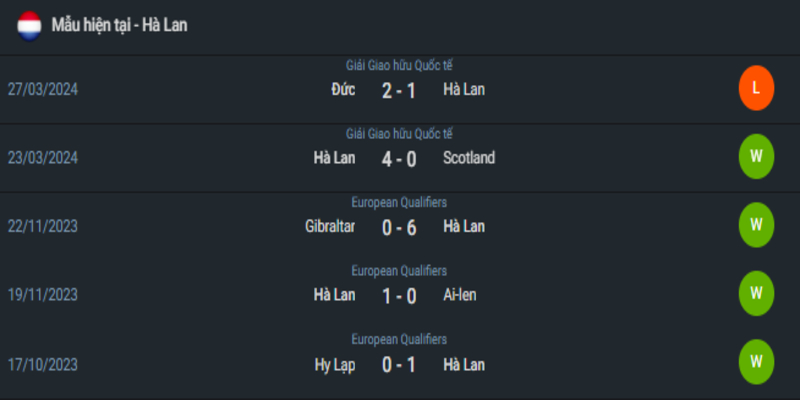Open the 0 - 1 score against Hy Lạp

[399, 365]
